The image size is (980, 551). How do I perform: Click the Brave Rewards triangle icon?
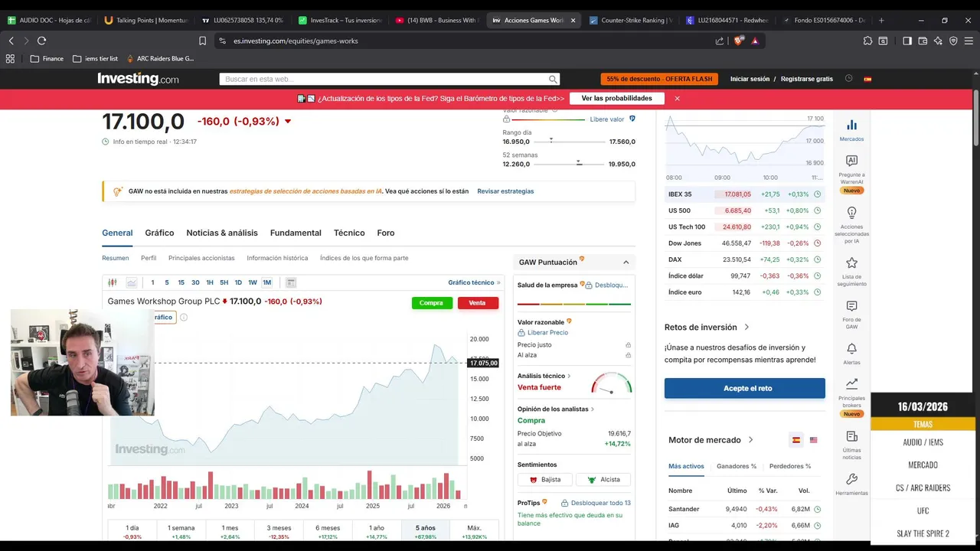pos(755,41)
